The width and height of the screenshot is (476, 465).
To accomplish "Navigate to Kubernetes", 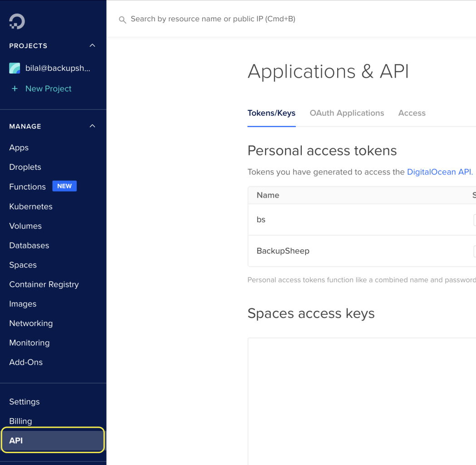I will pos(31,207).
